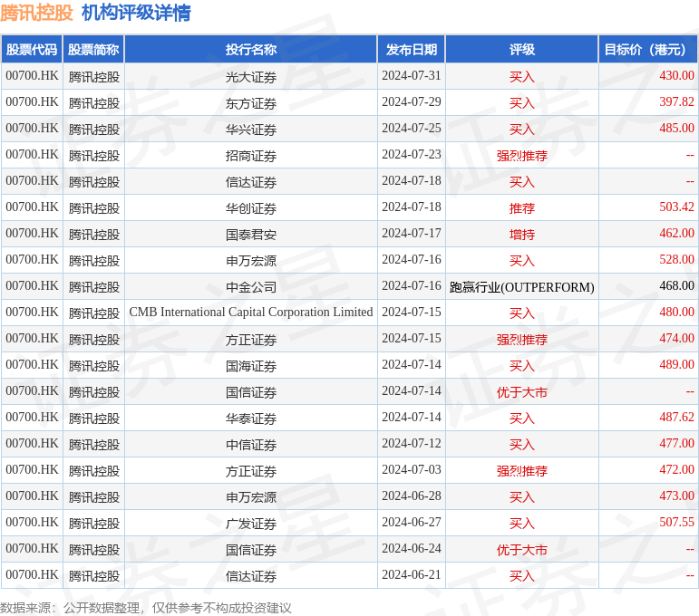Click target price 462.00
Screen dimensions: 699x616
point(676,234)
